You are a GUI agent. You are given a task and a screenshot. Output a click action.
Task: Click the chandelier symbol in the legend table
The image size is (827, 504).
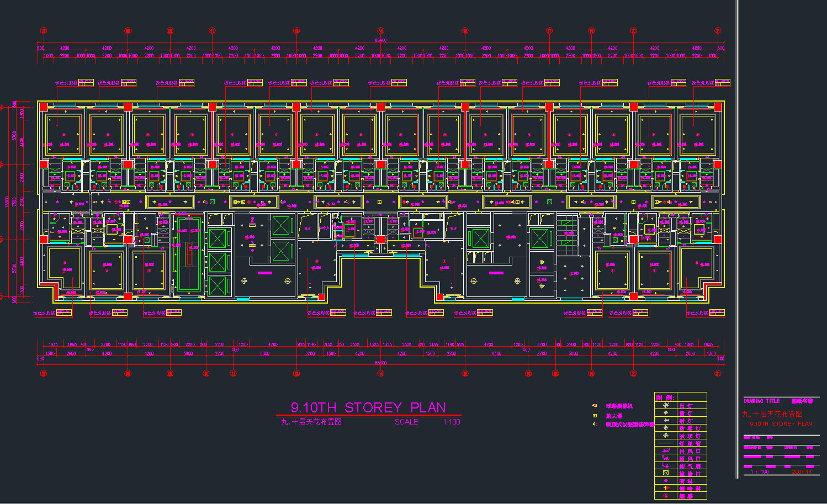(x=665, y=405)
